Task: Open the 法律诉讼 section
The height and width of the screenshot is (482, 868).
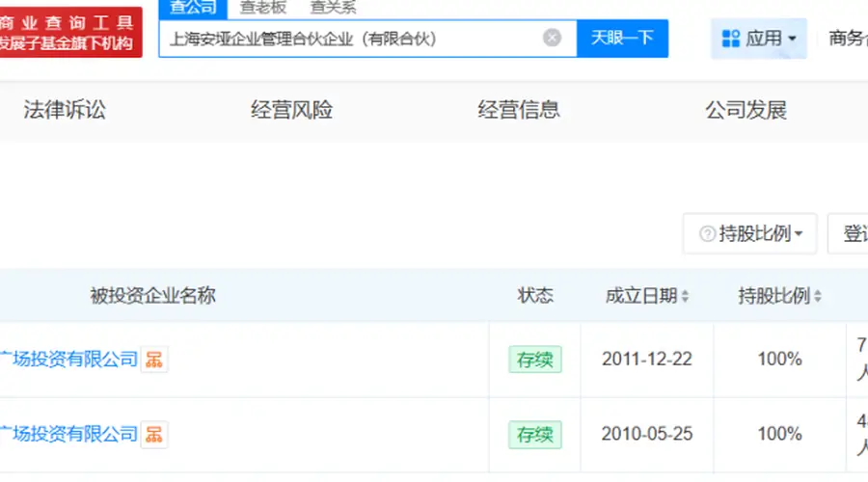Action: point(65,110)
